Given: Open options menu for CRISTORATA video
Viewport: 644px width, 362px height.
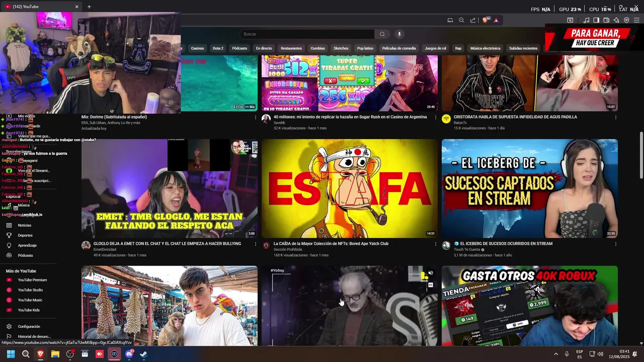Looking at the screenshot, I should (615, 117).
